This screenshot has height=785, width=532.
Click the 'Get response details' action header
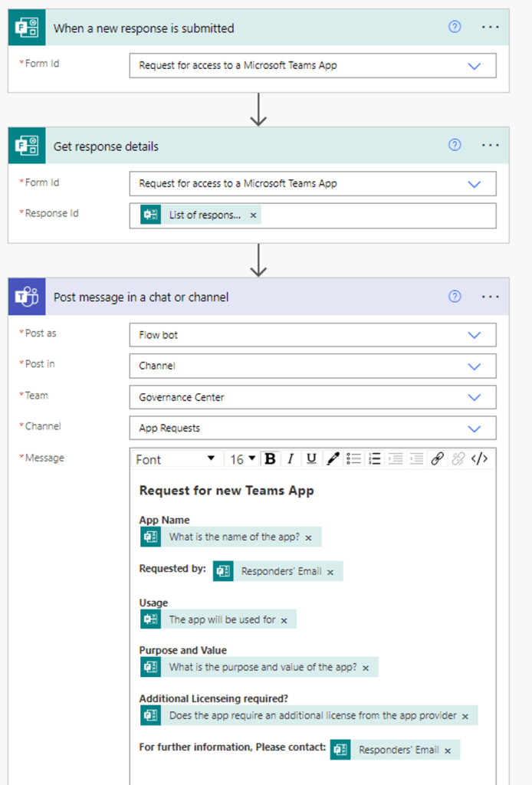[x=230, y=146]
